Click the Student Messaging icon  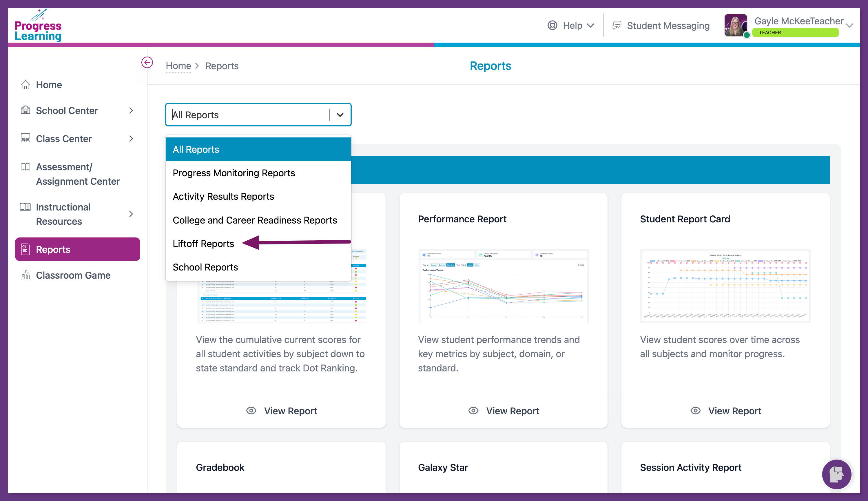point(617,25)
